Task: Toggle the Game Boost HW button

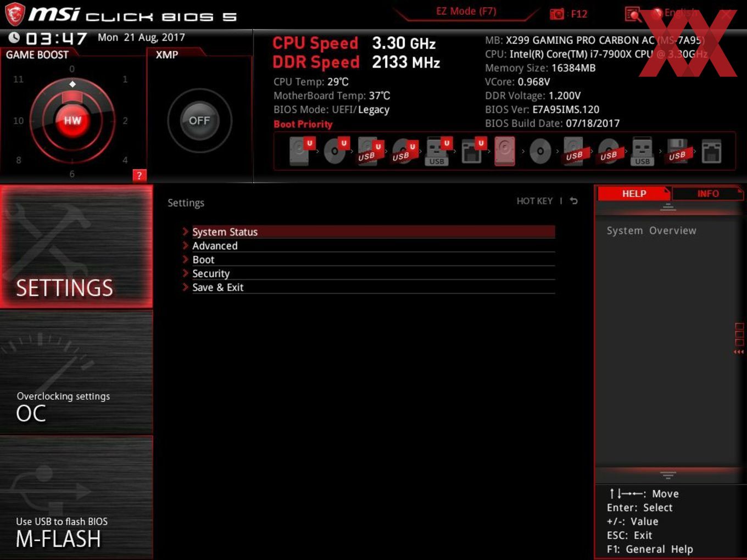Action: tap(72, 121)
